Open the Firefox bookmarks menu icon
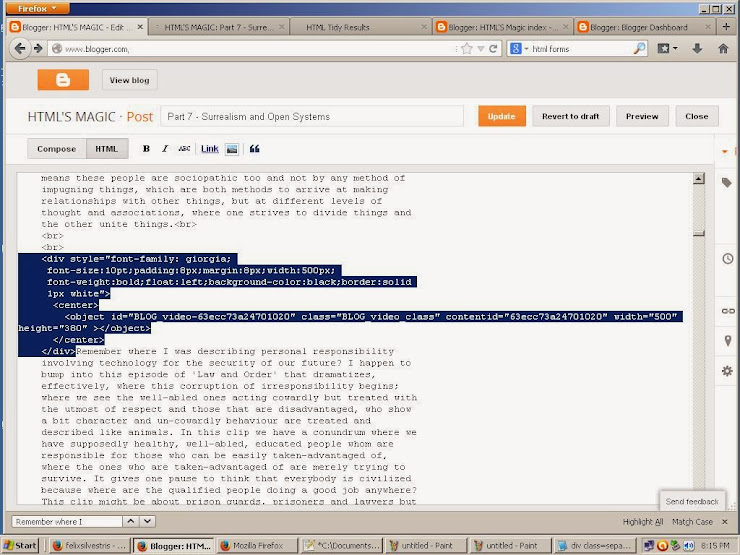The image size is (740, 555). [x=667, y=48]
